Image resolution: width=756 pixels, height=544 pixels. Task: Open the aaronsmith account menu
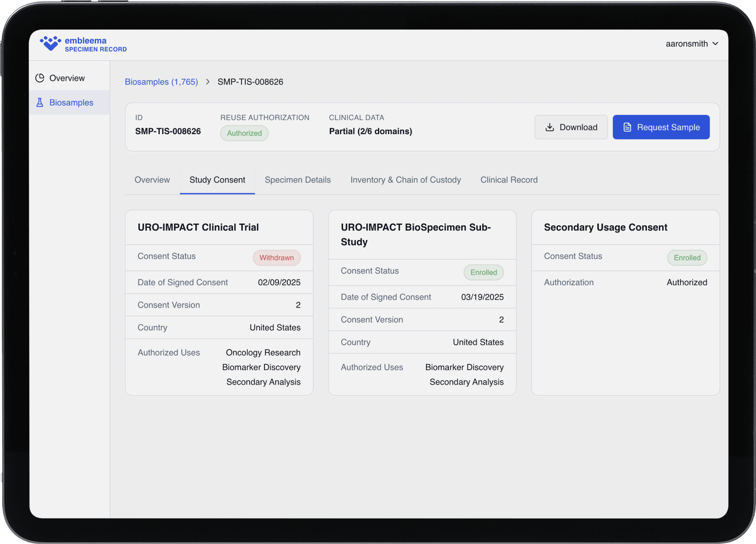[687, 44]
